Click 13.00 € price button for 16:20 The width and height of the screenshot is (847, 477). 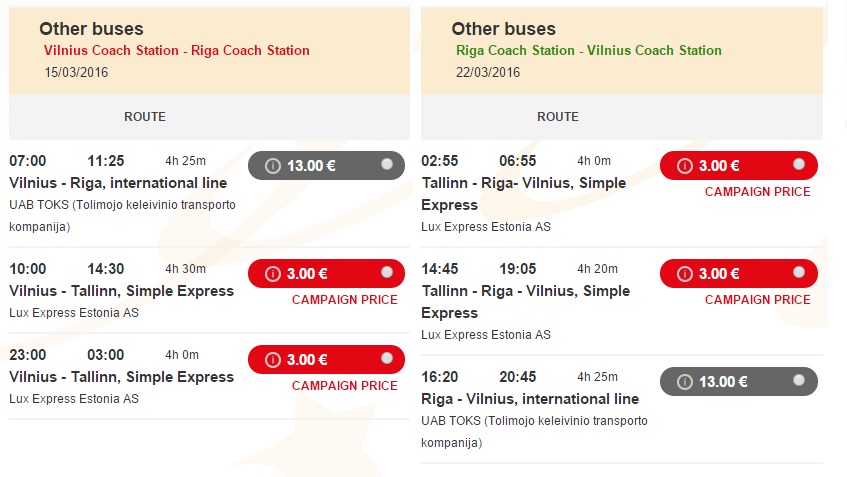coord(738,381)
